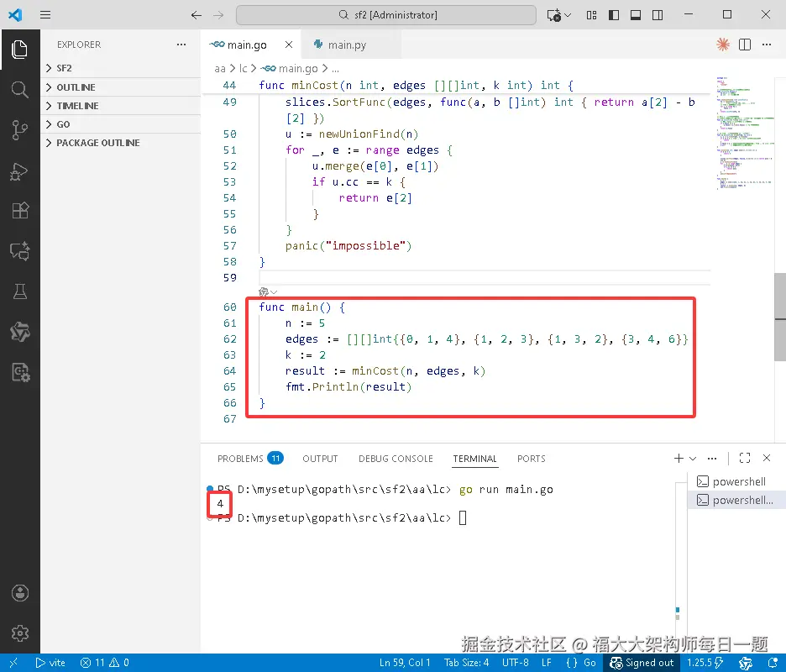Screen dimensions: 786x672
Task: Open Run and Debug view
Action: point(19,171)
